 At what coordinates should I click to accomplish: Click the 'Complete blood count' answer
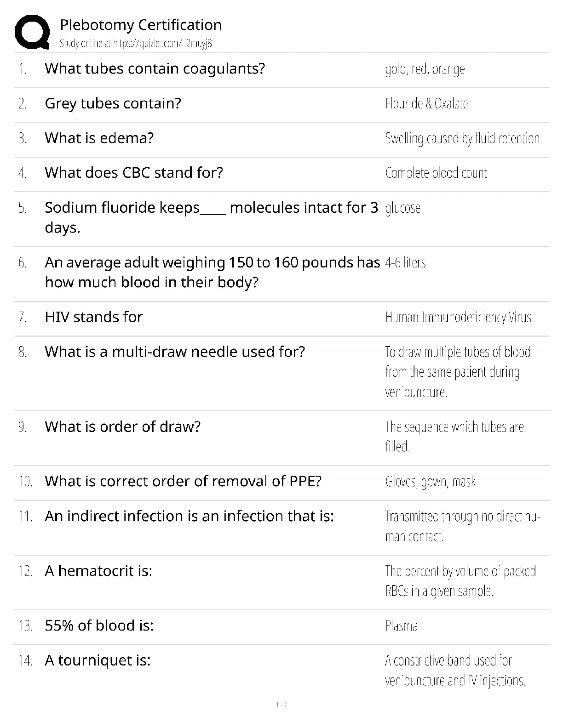pos(436,173)
